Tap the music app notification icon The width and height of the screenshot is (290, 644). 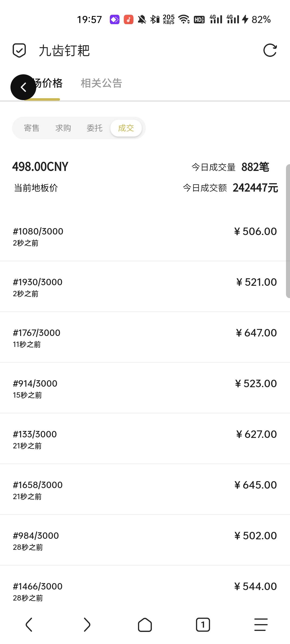pos(129,20)
